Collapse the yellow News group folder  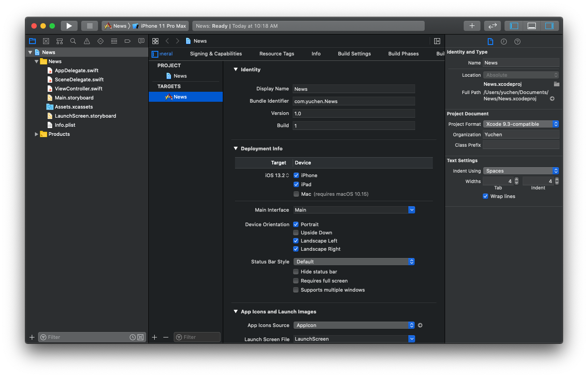tap(37, 61)
